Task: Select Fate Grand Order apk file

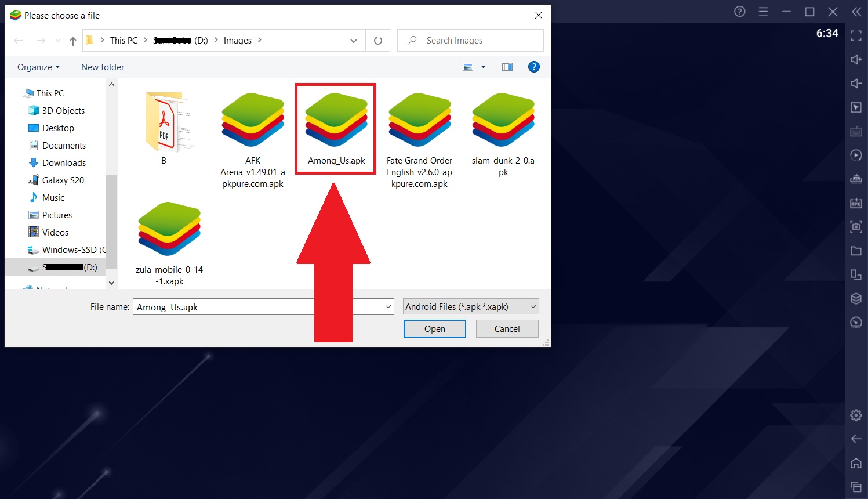Action: (420, 140)
